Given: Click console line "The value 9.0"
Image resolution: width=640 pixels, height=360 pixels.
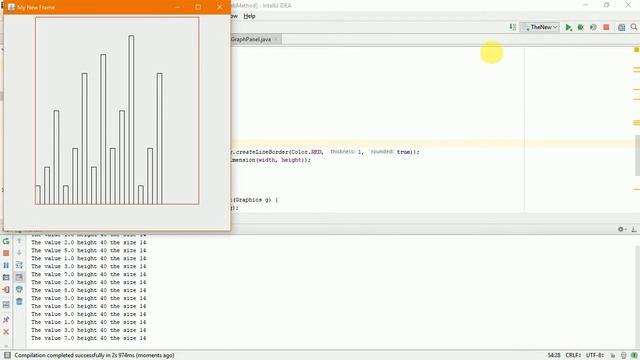Looking at the screenshot, I should point(89,314).
